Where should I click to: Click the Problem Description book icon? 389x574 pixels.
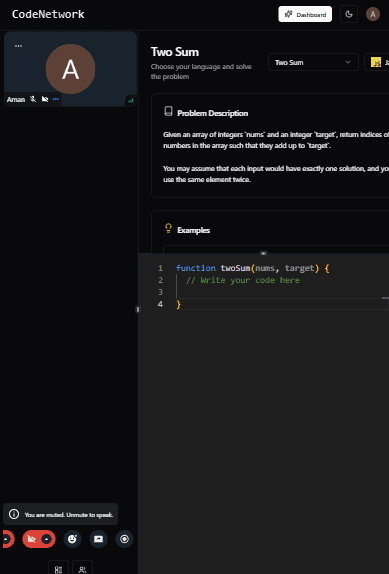(168, 112)
